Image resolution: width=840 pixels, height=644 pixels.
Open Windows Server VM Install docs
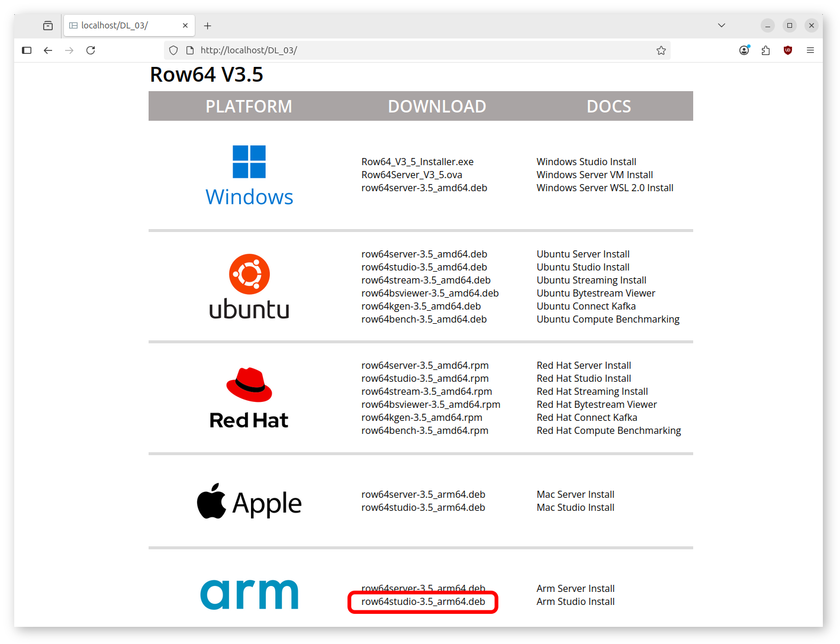[594, 175]
